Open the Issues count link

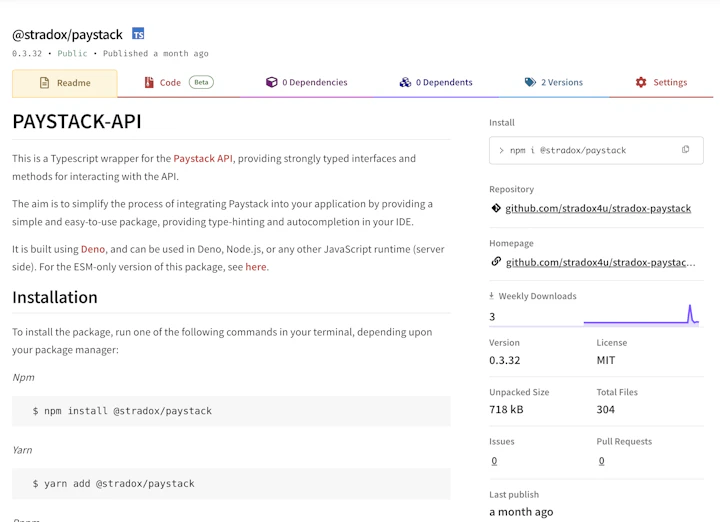click(x=494, y=461)
